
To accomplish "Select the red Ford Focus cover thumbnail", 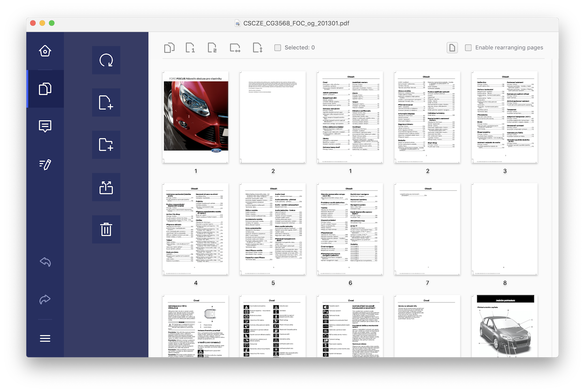I will [196, 118].
